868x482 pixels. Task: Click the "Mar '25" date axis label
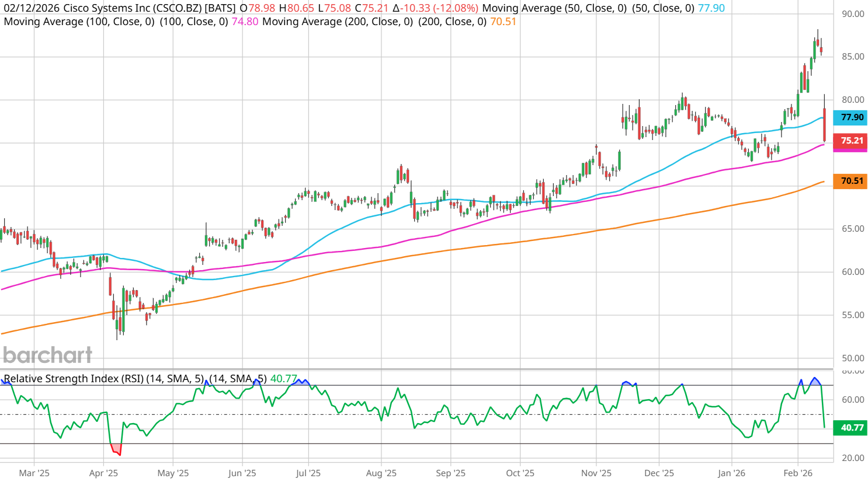(x=34, y=473)
